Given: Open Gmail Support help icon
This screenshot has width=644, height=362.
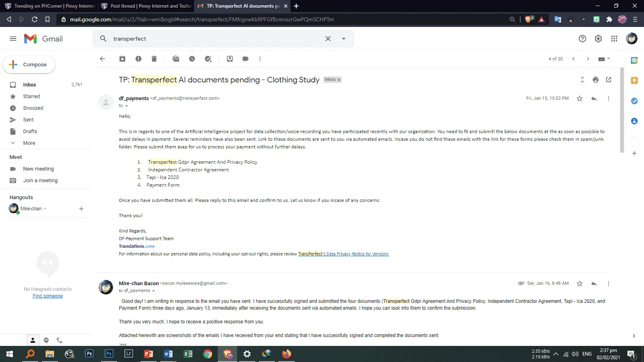Looking at the screenshot, I should pyautogui.click(x=582, y=39).
